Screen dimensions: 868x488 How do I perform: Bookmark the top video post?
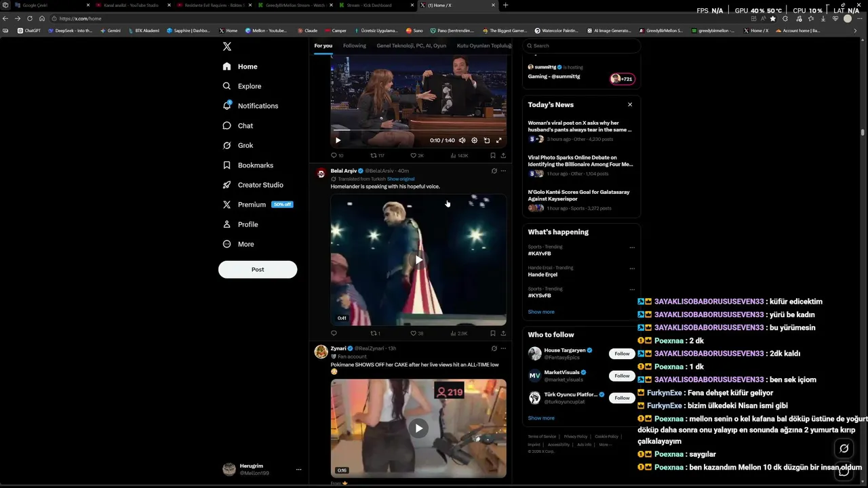tap(493, 155)
